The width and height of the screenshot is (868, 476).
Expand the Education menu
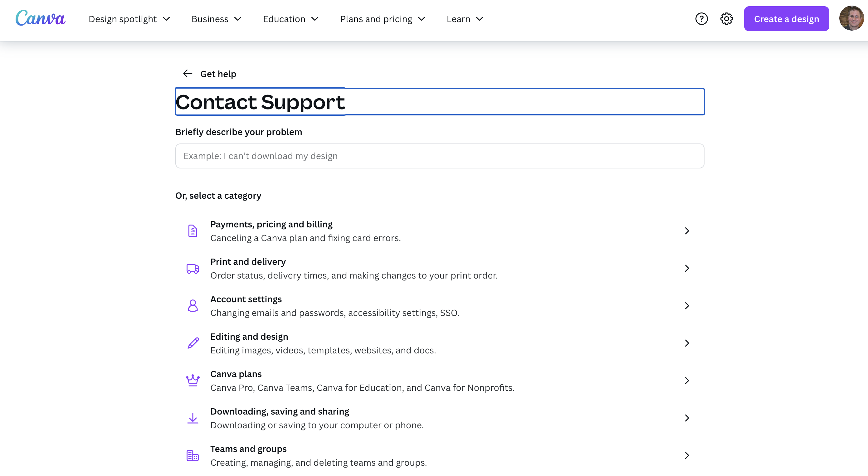click(x=291, y=19)
